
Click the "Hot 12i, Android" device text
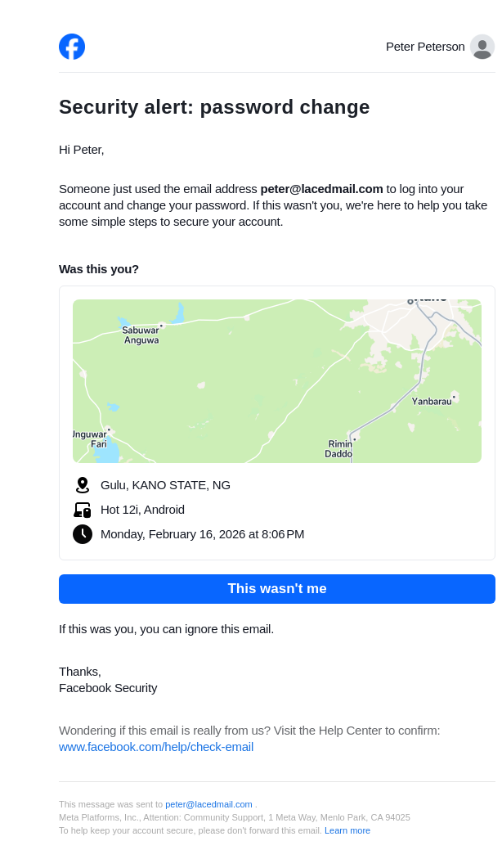point(142,510)
